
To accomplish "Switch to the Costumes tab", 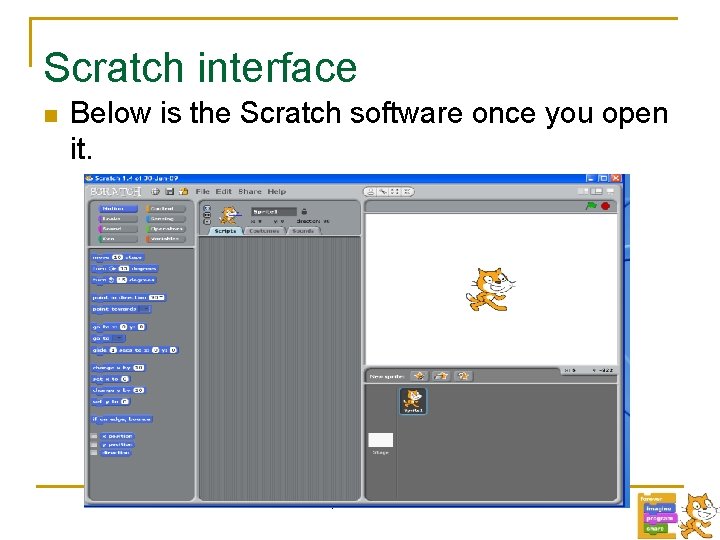I will [264, 231].
